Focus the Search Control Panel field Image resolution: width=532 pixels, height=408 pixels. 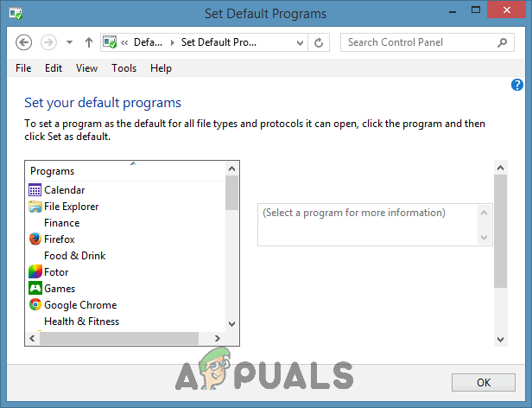[419, 42]
